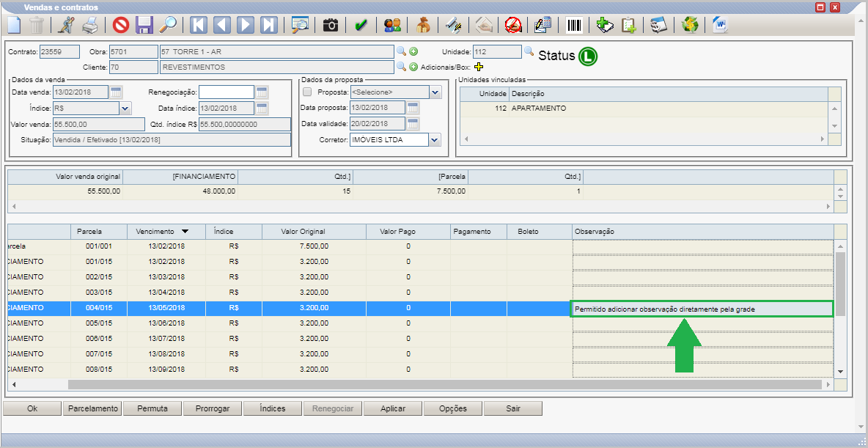Click the camera icon in the toolbar
Viewport: 868px width, 448px height.
click(331, 25)
